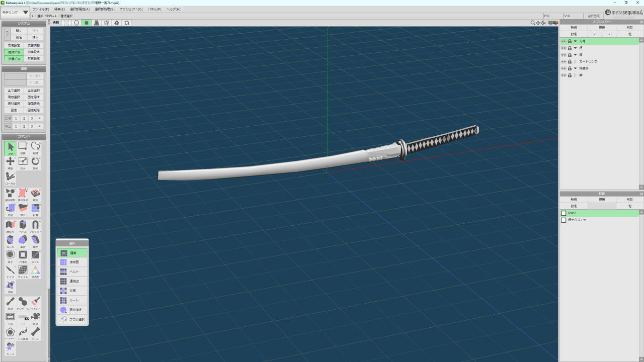644x362 pixels.
Task: Select the Create Face (面の生成) tool
Action: (23, 195)
